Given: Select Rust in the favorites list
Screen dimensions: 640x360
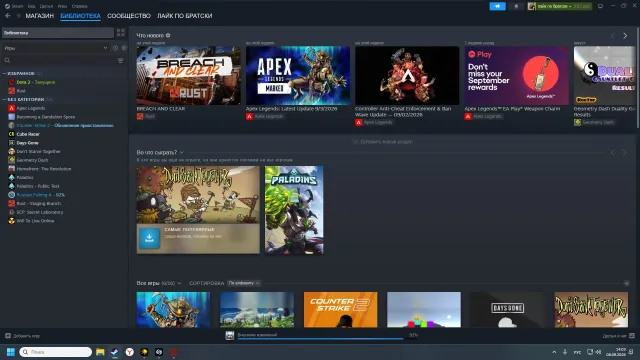Looking at the screenshot, I should [21, 91].
